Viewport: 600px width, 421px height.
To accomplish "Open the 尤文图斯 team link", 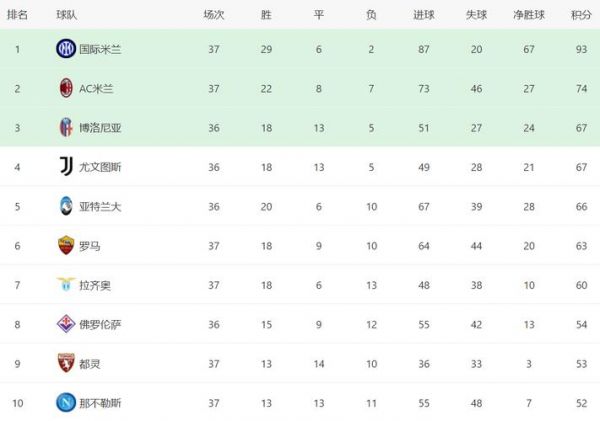I will (x=100, y=167).
